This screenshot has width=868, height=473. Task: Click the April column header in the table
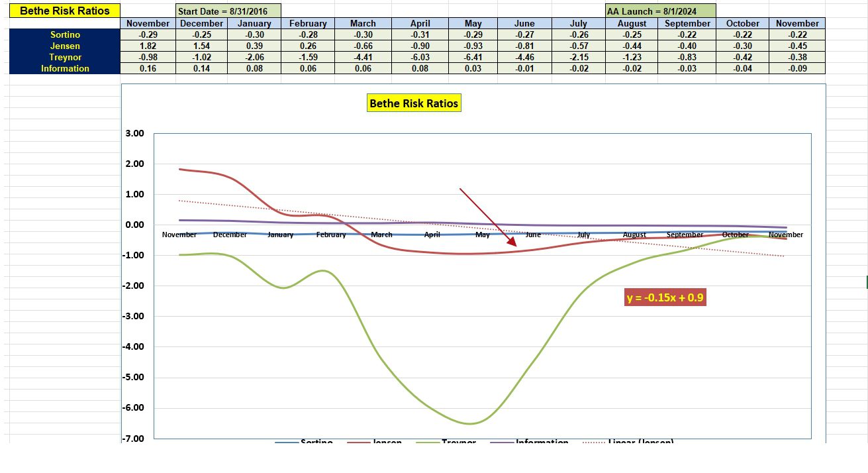tap(420, 23)
